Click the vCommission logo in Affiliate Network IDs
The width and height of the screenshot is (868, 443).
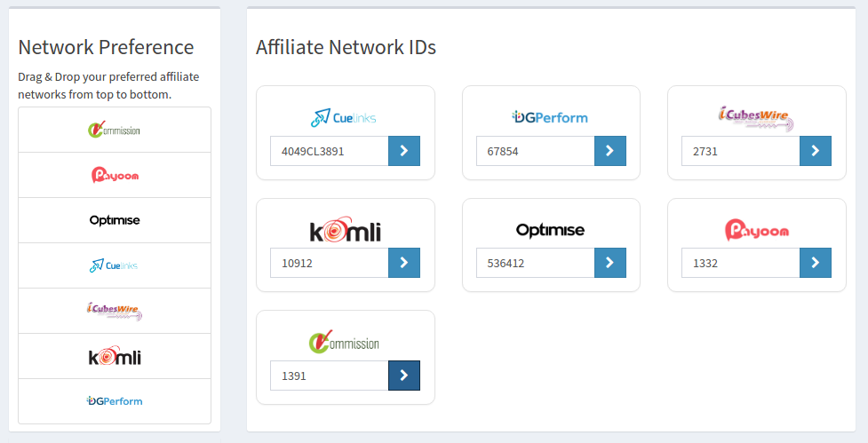345,341
